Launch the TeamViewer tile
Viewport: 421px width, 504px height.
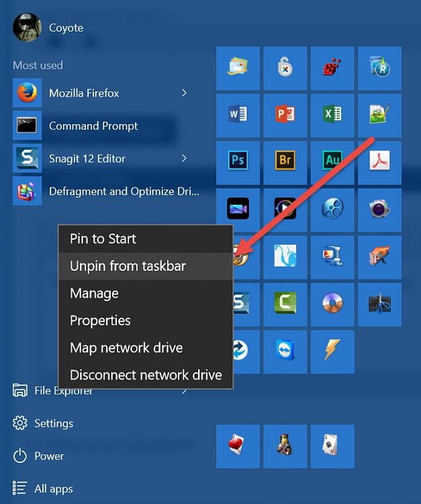(285, 351)
